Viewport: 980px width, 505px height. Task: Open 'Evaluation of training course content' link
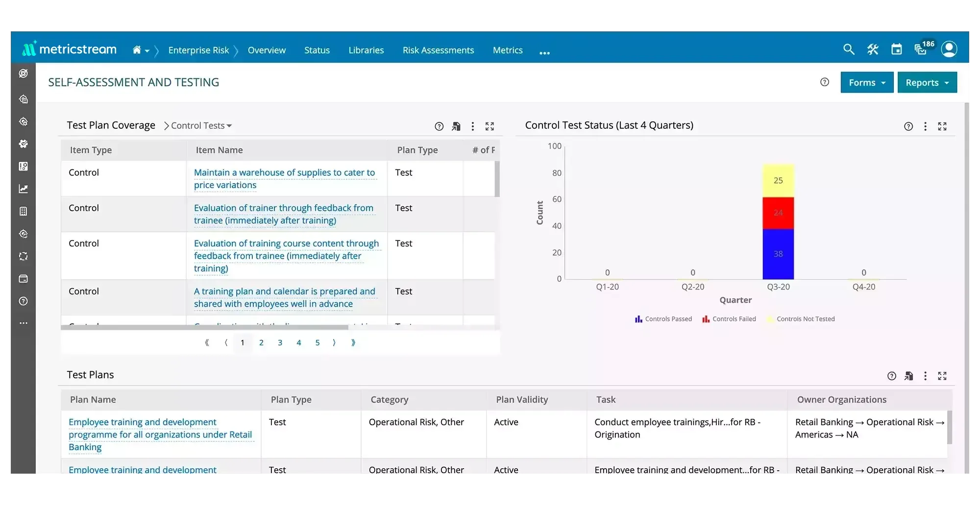[287, 256]
